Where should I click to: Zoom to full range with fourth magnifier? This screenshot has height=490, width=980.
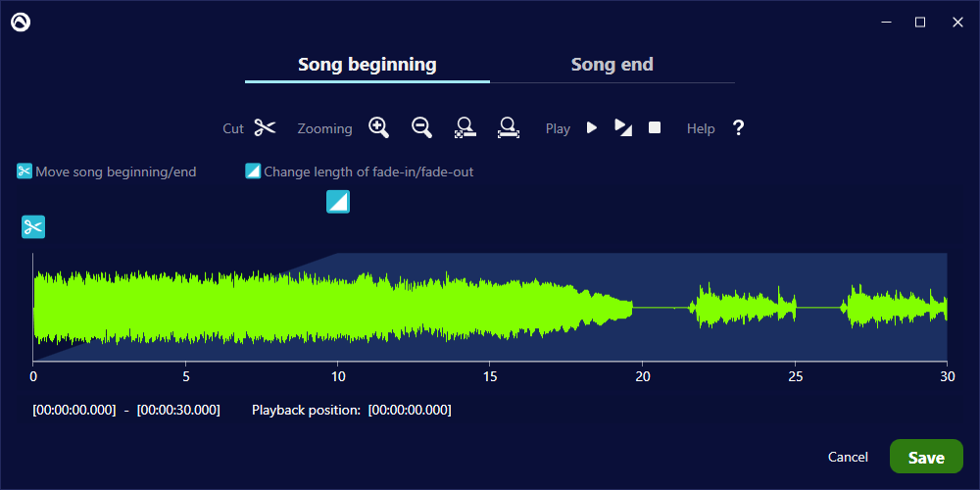pos(508,128)
